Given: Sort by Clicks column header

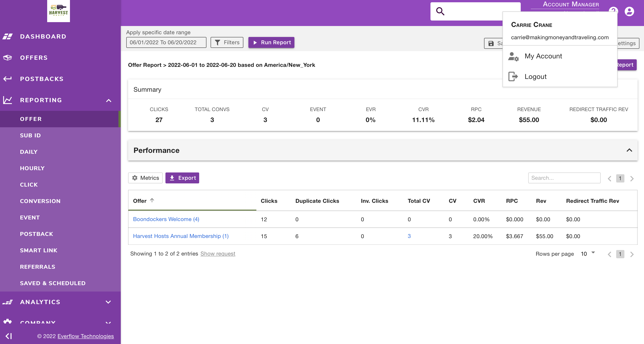Looking at the screenshot, I should (x=269, y=201).
